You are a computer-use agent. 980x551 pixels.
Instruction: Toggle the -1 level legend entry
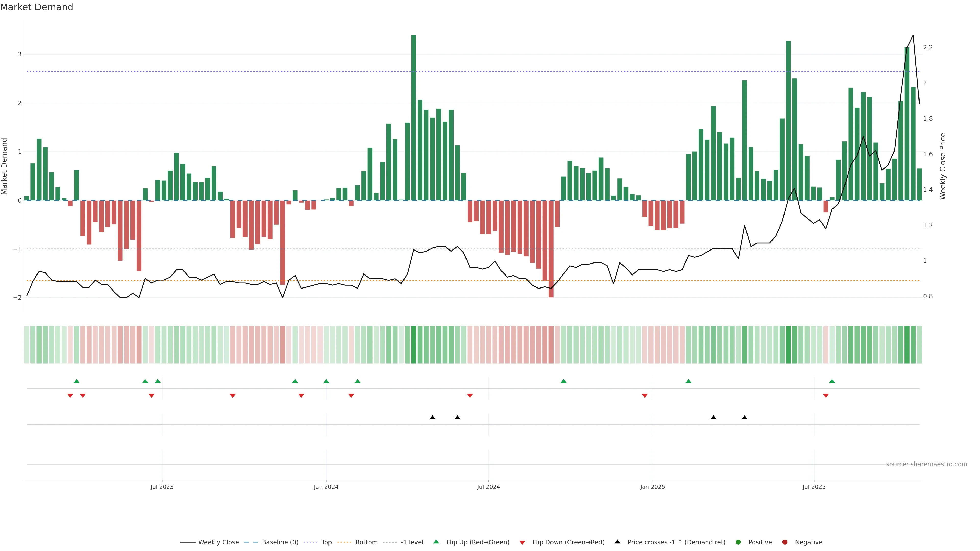coord(412,542)
